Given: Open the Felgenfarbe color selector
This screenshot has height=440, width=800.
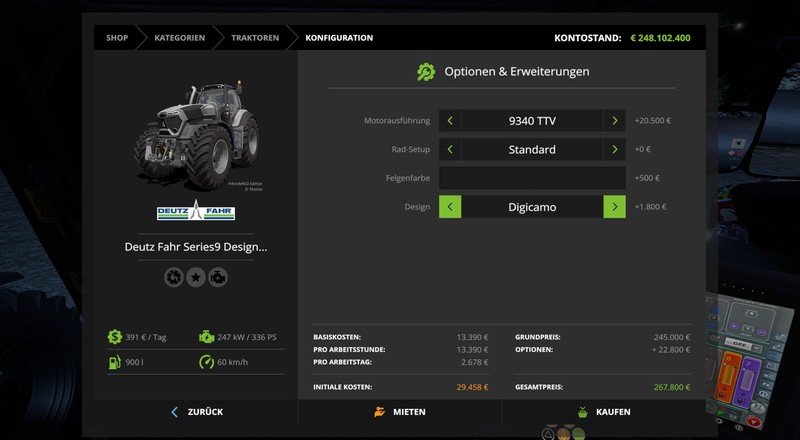Looking at the screenshot, I should (532, 178).
